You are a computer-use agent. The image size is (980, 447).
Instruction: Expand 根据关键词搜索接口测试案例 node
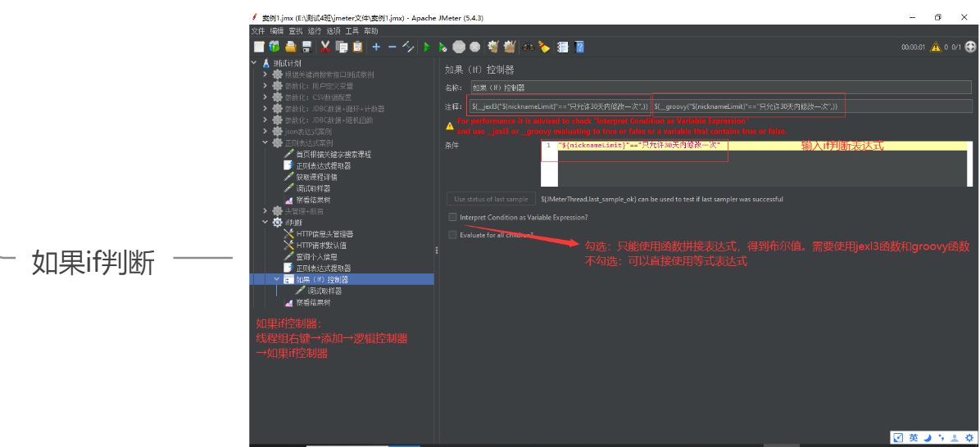coord(265,74)
